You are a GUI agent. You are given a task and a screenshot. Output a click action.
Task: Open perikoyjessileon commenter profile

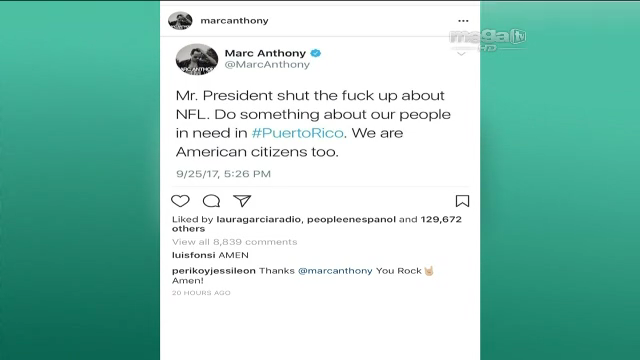click(x=213, y=271)
